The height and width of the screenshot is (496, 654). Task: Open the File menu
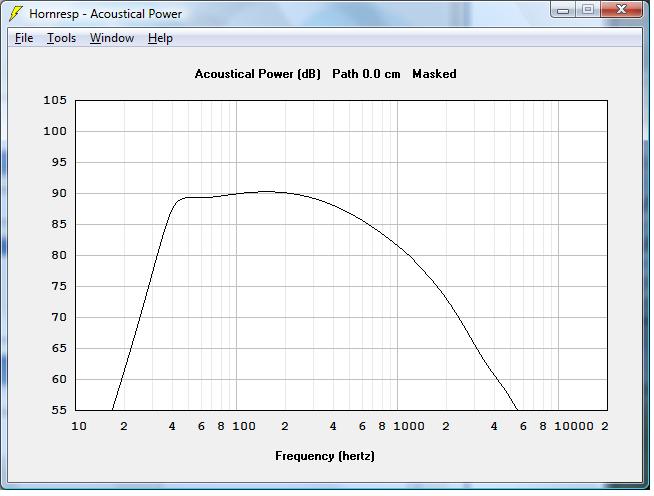pyautogui.click(x=24, y=38)
